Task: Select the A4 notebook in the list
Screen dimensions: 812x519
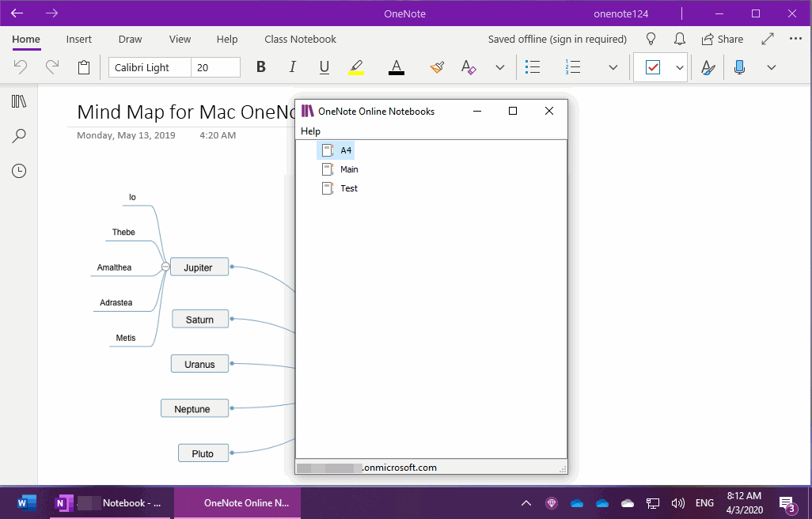Action: 336,150
